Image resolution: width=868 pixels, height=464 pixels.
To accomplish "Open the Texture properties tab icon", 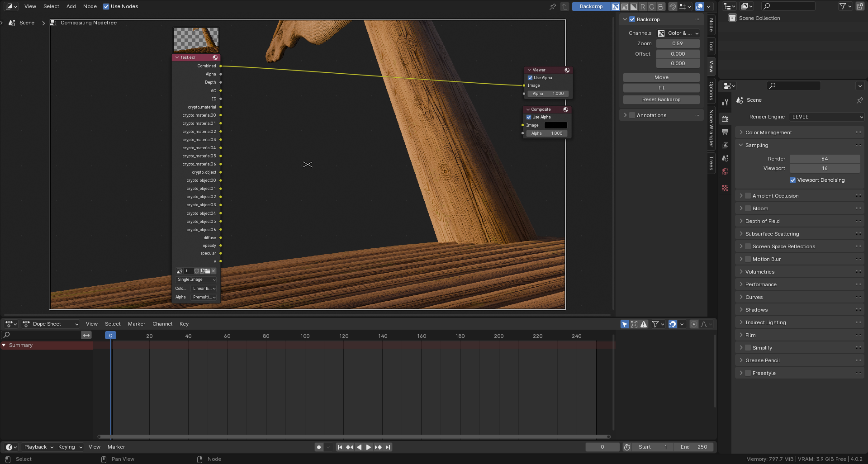I will coord(725,188).
